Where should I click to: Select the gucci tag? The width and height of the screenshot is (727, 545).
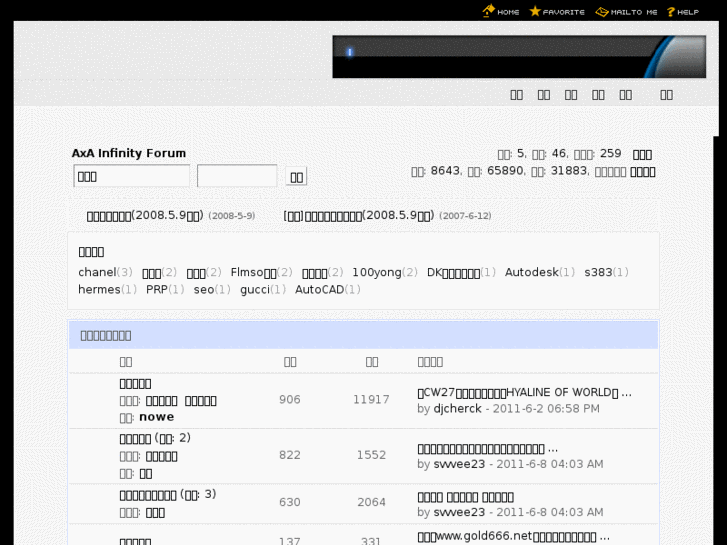pos(255,289)
